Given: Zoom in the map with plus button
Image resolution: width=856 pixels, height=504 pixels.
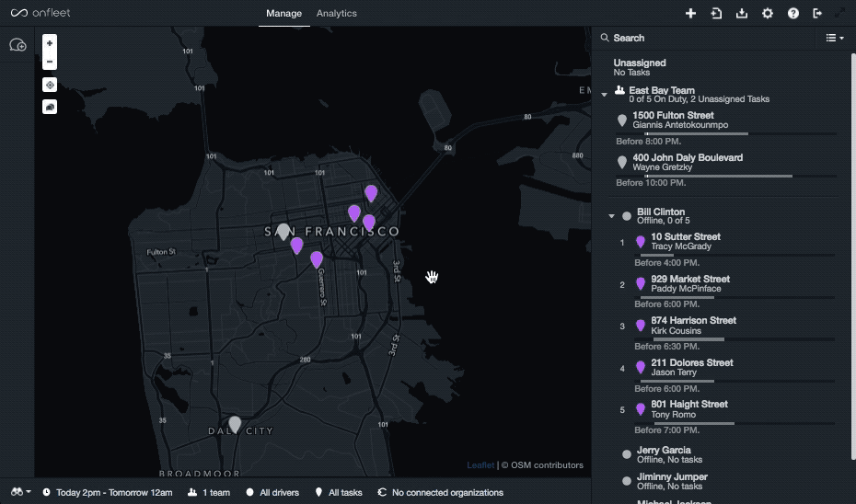Looking at the screenshot, I should click(50, 43).
